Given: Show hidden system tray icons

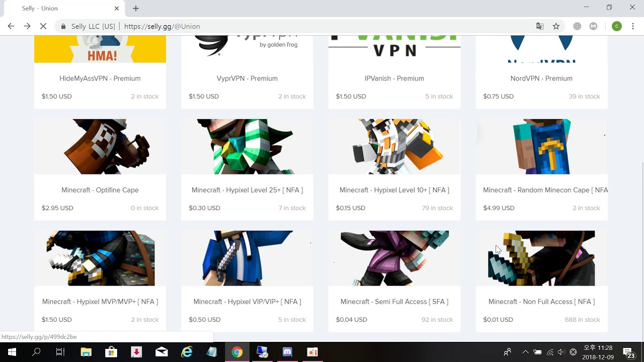Looking at the screenshot, I should 525,352.
